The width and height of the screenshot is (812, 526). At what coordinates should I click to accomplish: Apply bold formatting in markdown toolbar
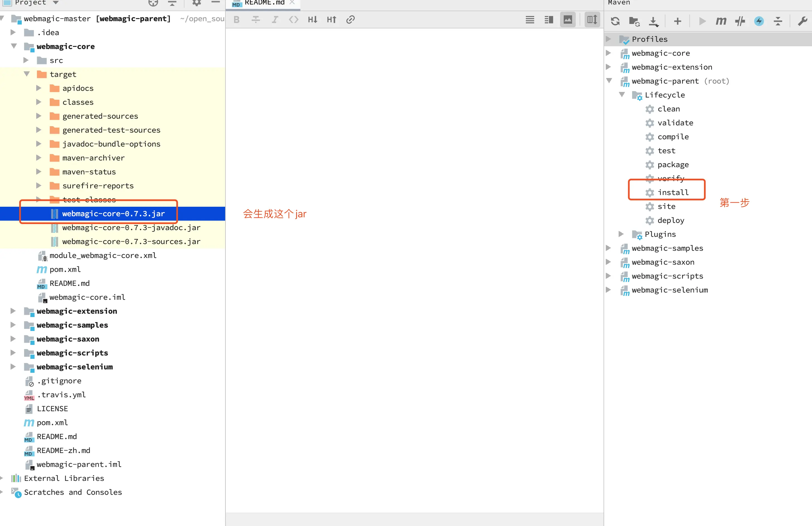(x=236, y=20)
